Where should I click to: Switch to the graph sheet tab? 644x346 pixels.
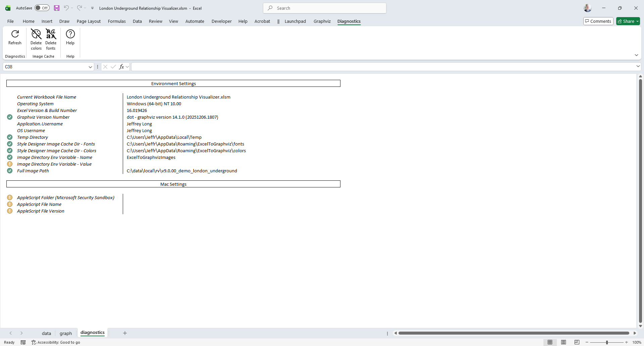tap(66, 333)
